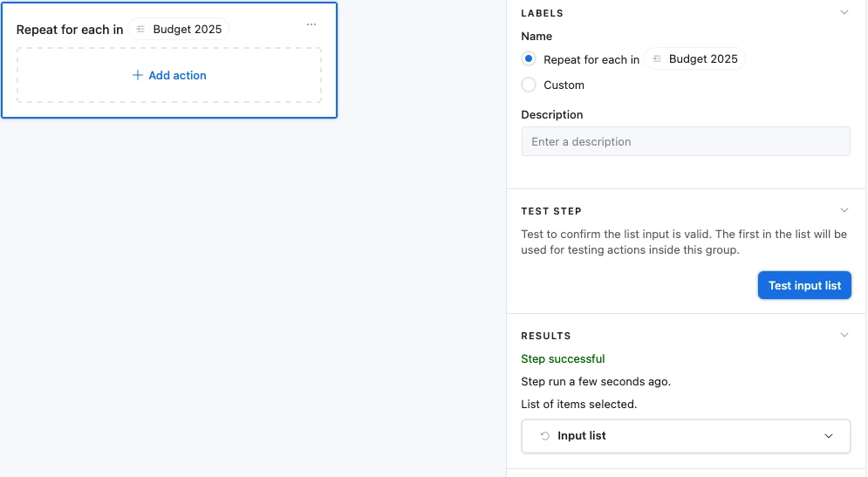Focus the Description text field
868x477 pixels.
[685, 142]
